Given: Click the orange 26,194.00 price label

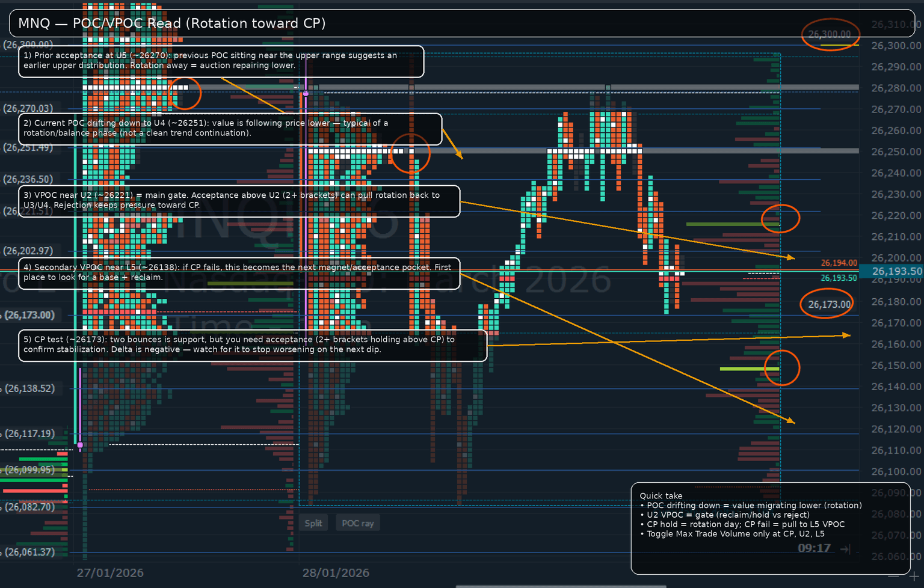Looking at the screenshot, I should [839, 263].
